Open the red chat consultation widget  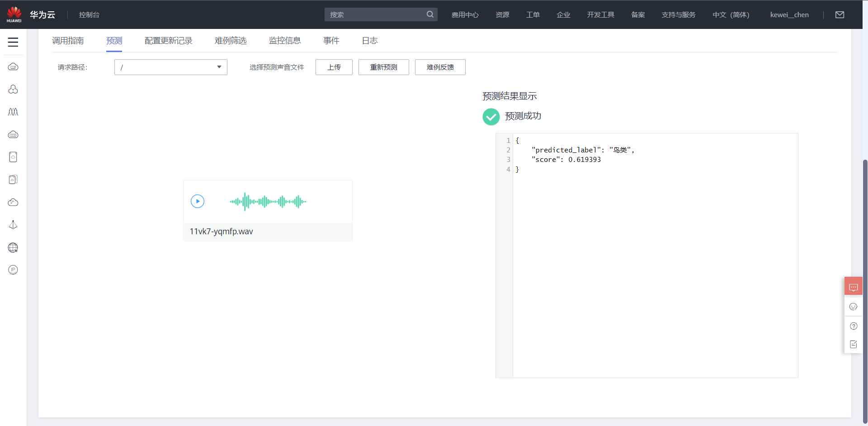(854, 287)
